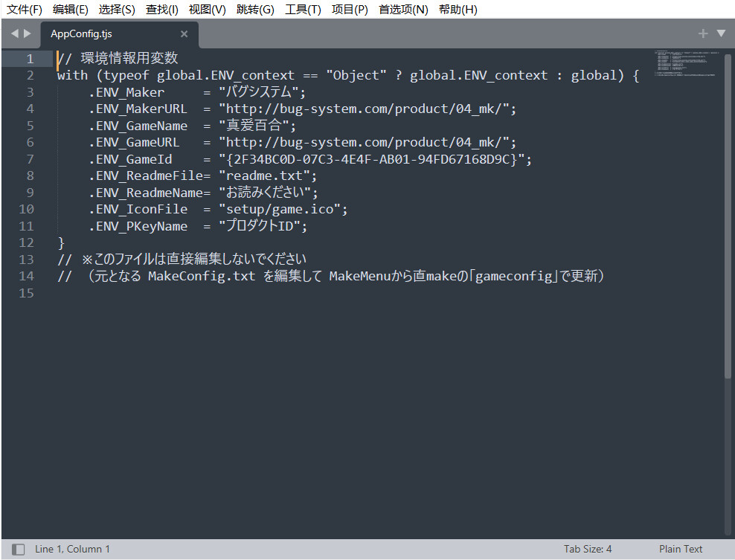Go to next tab with right arrow
735x560 pixels.
[28, 33]
